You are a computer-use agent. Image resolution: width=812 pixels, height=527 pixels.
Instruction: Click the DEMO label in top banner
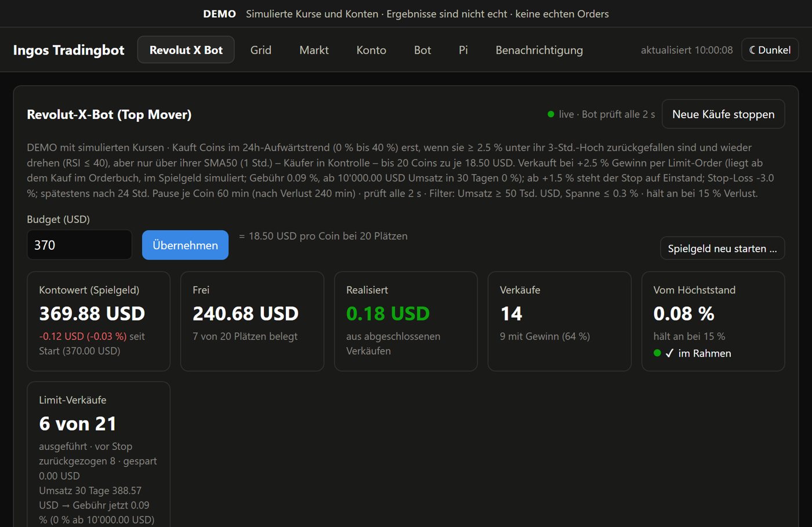tap(219, 14)
